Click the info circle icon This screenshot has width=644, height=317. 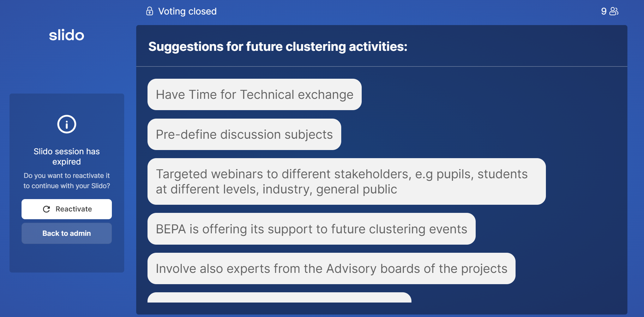click(x=67, y=124)
